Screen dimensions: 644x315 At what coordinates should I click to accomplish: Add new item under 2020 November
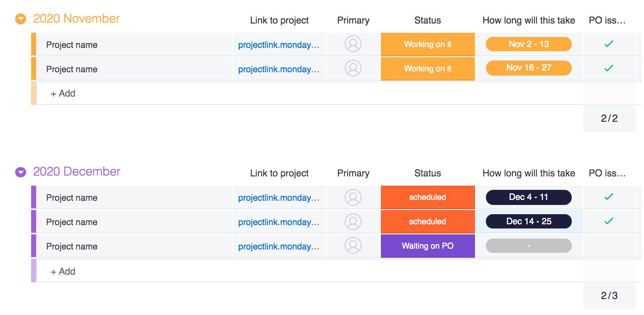63,93
